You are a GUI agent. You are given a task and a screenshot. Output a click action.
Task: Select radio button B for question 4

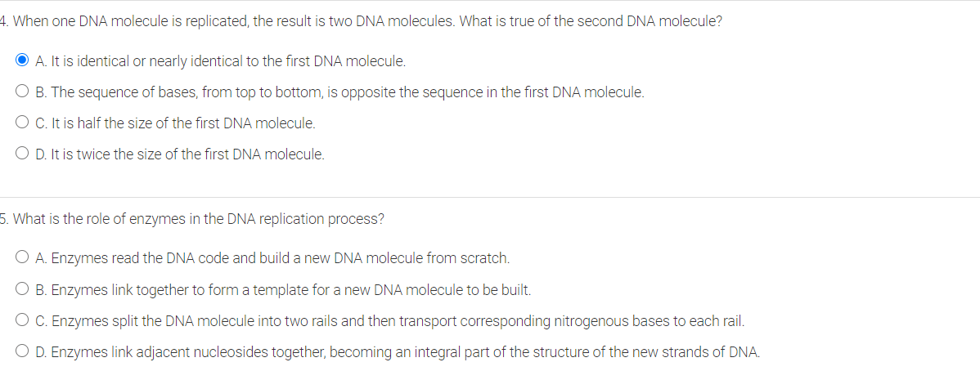tap(22, 92)
